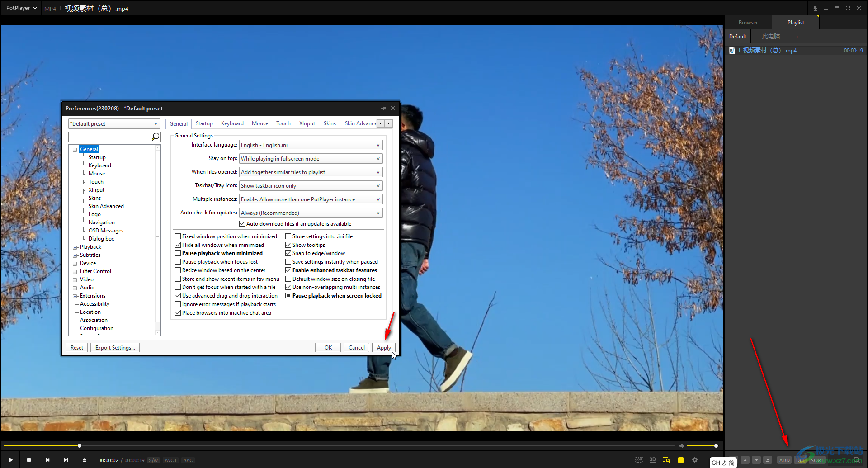
Task: Cancel the Preferences dialog
Action: pyautogui.click(x=356, y=348)
